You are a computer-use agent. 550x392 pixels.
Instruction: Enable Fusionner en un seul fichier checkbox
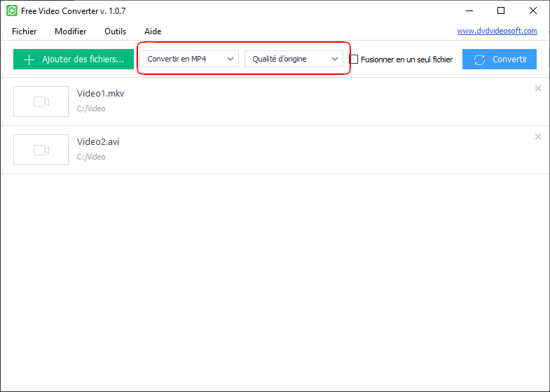tap(354, 59)
